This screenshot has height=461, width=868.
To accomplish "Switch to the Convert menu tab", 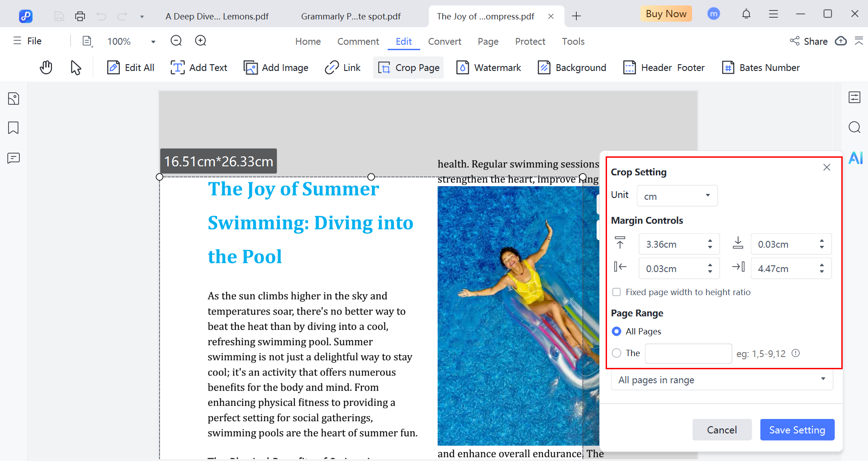I will [444, 42].
